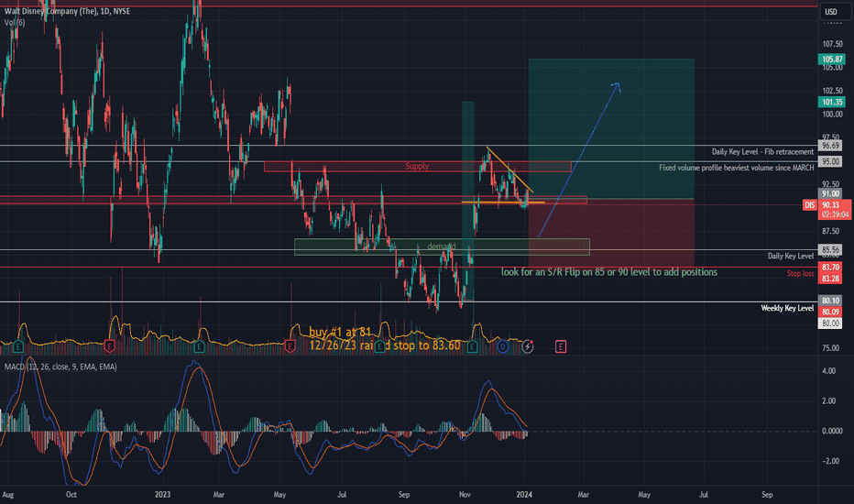
Task: Click the 2023 label on the time axis
Action: coord(162,495)
